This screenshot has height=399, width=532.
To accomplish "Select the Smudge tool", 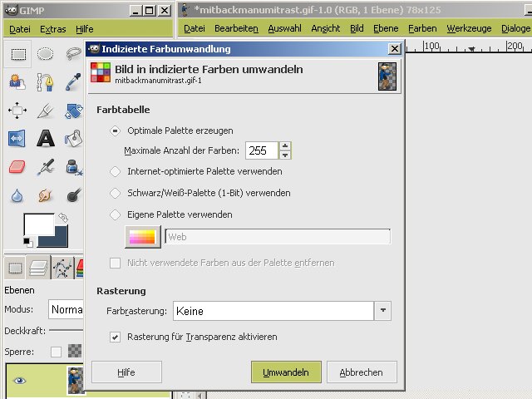I will coord(46,195).
